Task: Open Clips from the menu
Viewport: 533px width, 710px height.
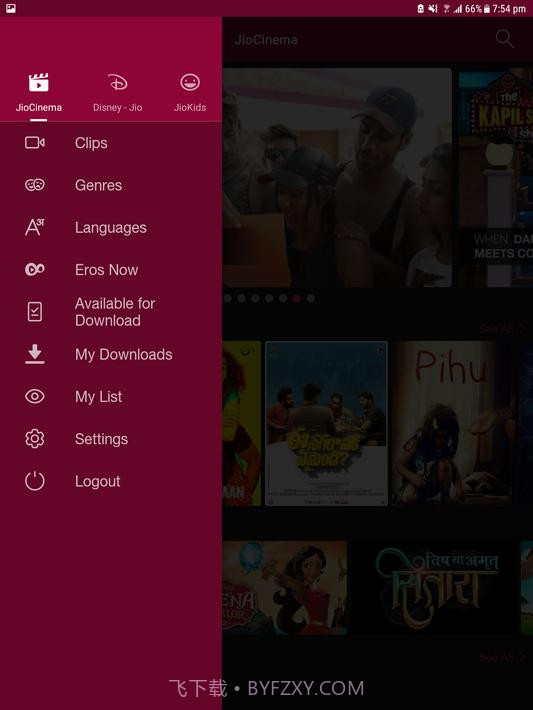Action: (x=91, y=143)
